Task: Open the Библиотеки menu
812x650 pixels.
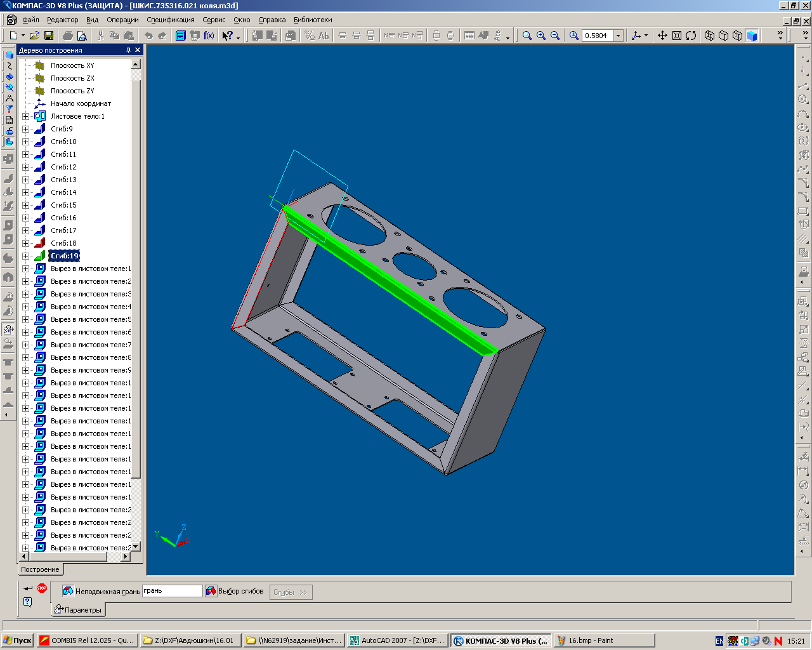Action: 313,20
